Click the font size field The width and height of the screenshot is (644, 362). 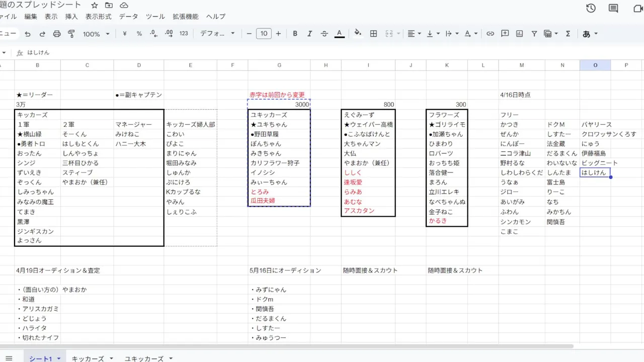pyautogui.click(x=264, y=34)
